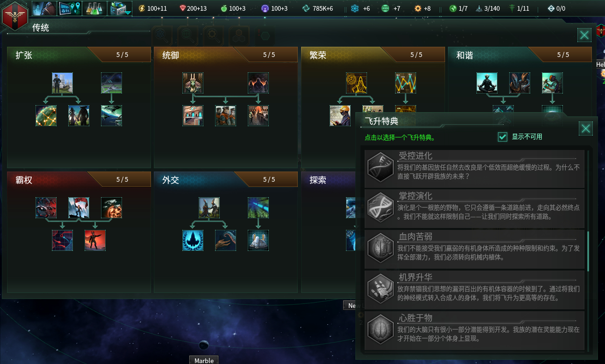The height and width of the screenshot is (364, 605).
Task: Choose the 机界升华 ascension perk entry
Action: 475,290
